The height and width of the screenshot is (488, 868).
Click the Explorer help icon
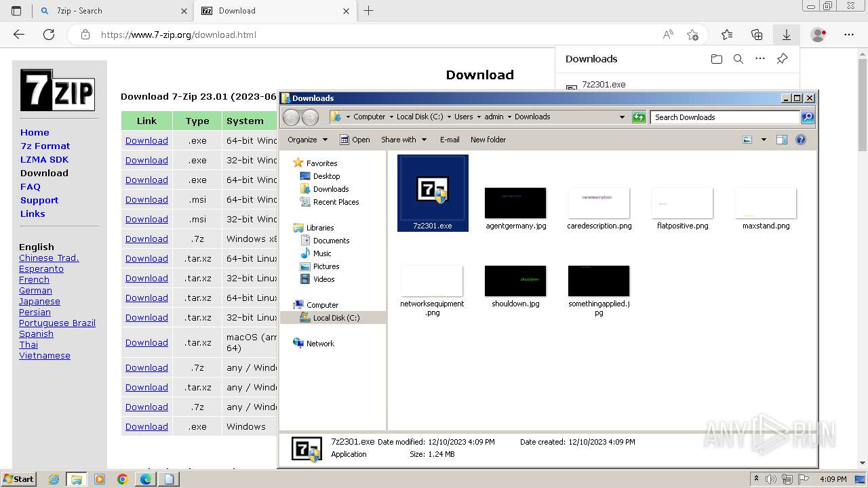[801, 140]
